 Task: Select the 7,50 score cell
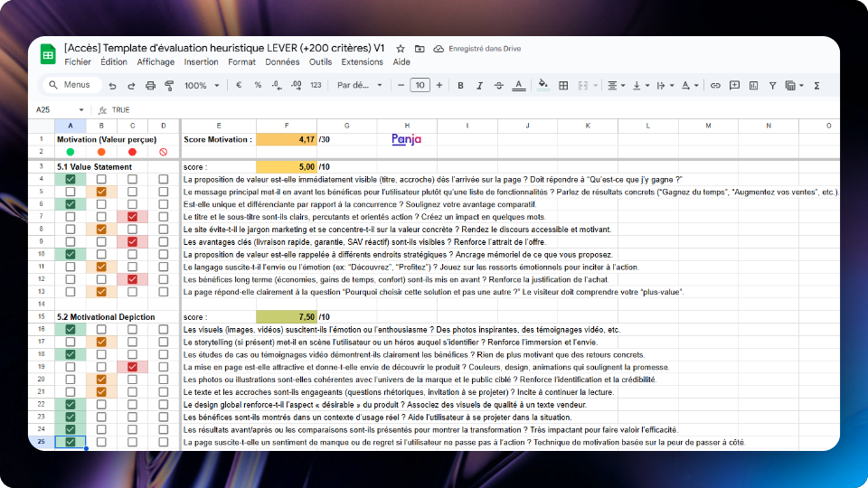287,317
